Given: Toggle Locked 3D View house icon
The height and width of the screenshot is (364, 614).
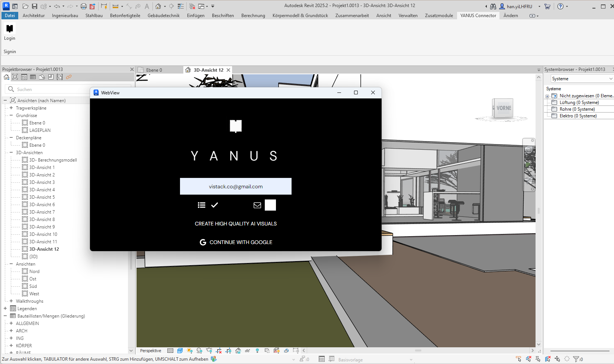Looking at the screenshot, I should 238,351.
